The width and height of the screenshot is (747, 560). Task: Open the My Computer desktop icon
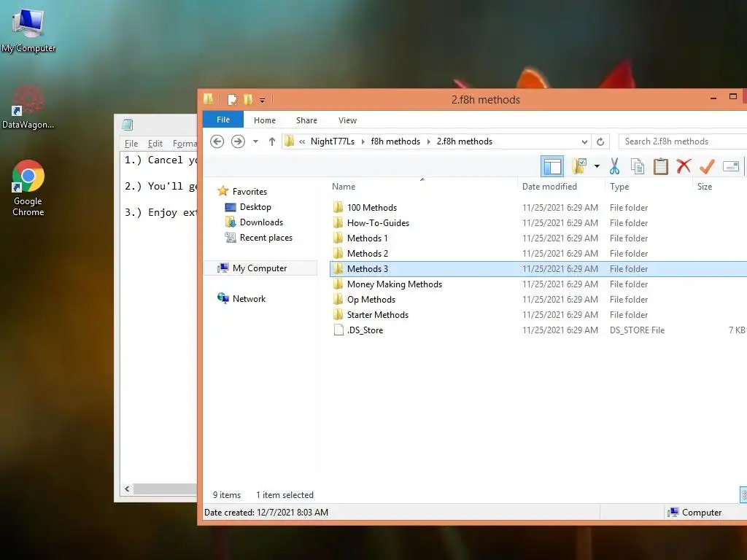pos(28,30)
